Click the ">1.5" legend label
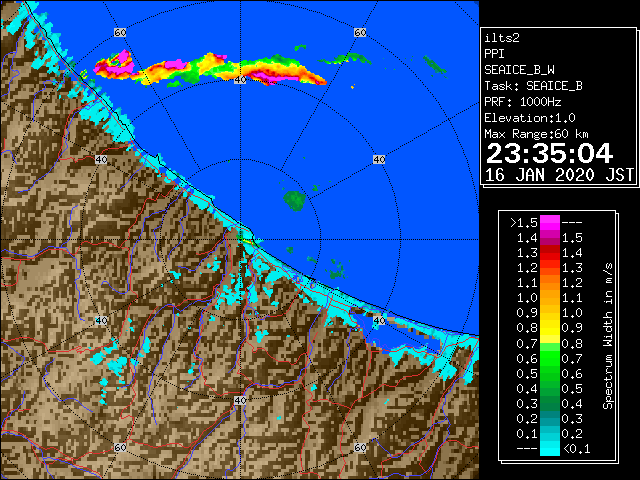This screenshot has height=480, width=640. tap(524, 223)
